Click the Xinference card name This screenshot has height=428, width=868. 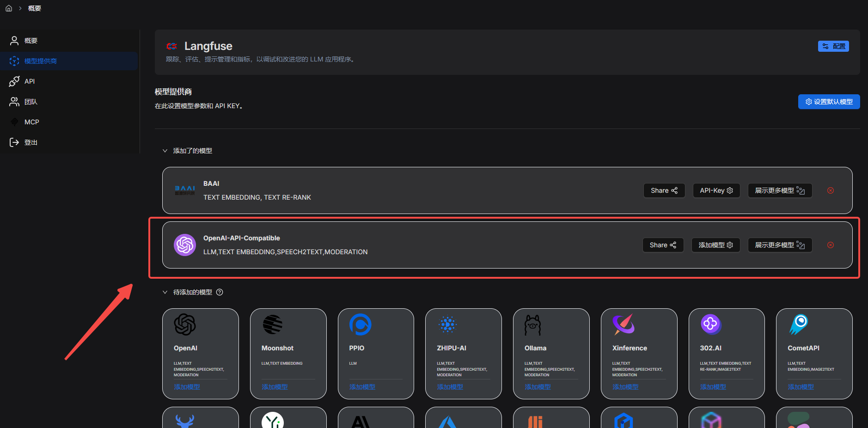[630, 348]
